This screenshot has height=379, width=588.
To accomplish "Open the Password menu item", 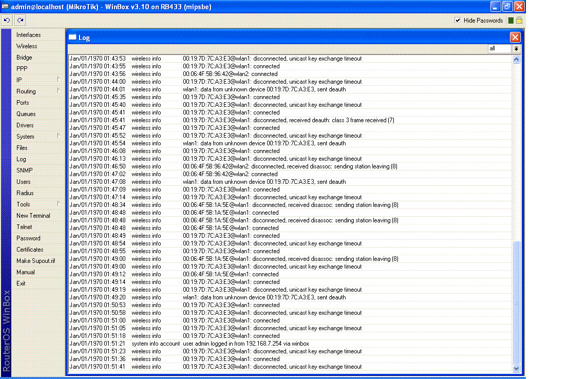I will click(x=28, y=238).
